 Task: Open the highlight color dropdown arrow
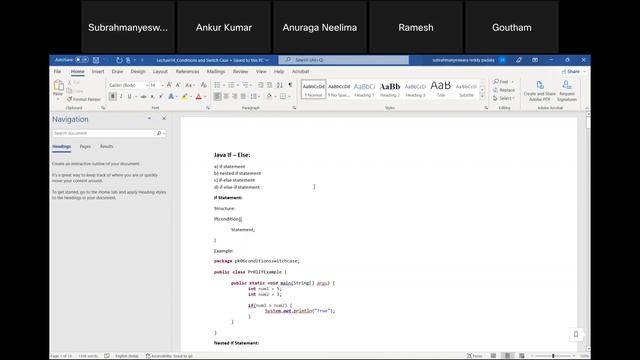click(191, 97)
